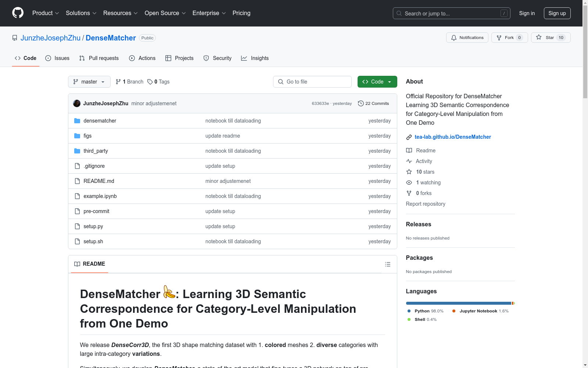Image resolution: width=588 pixels, height=368 pixels.
Task: Switch to the Actions tab
Action: (x=142, y=58)
